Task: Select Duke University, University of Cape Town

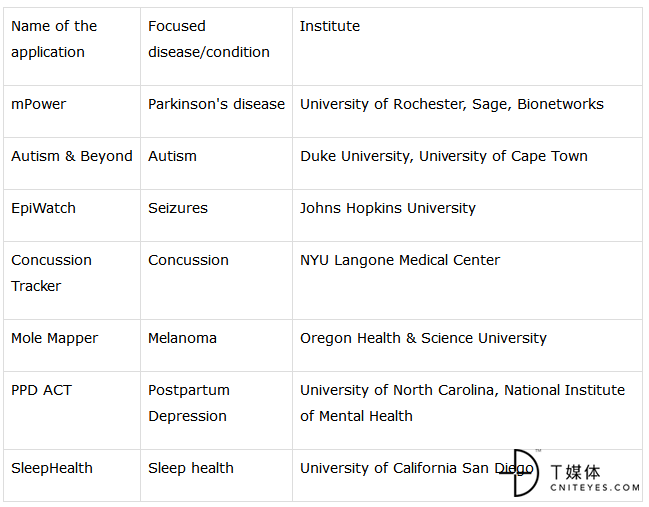Action: (444, 156)
